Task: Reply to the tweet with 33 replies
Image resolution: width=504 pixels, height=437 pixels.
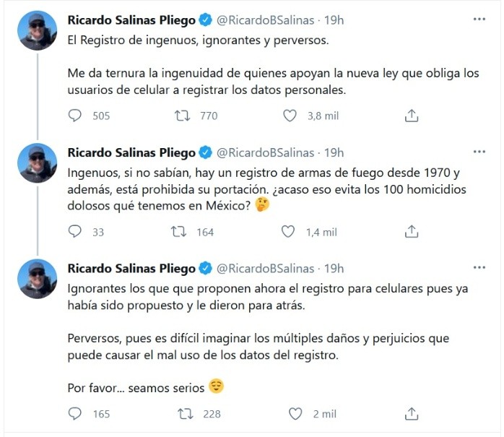Action: pyautogui.click(x=75, y=232)
